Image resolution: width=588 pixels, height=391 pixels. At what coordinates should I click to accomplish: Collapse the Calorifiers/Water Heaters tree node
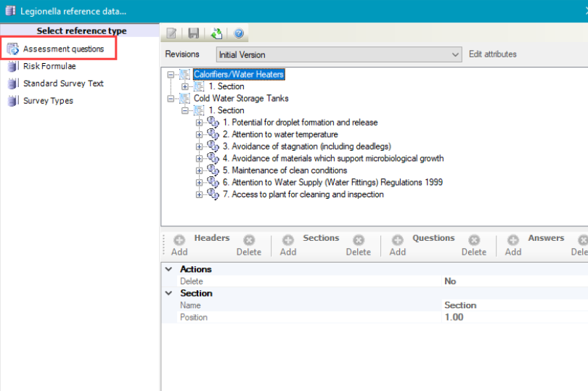pyautogui.click(x=171, y=75)
